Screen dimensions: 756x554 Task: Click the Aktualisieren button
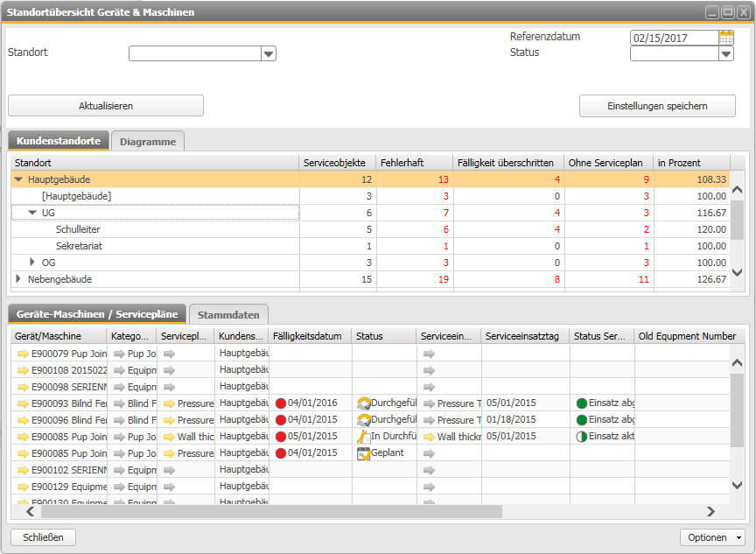[x=106, y=106]
